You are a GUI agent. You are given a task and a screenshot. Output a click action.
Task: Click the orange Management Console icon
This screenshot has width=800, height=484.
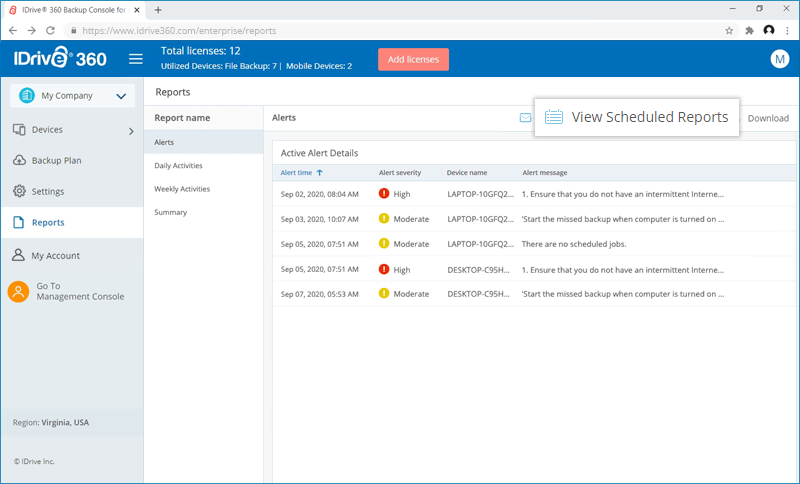[18, 291]
